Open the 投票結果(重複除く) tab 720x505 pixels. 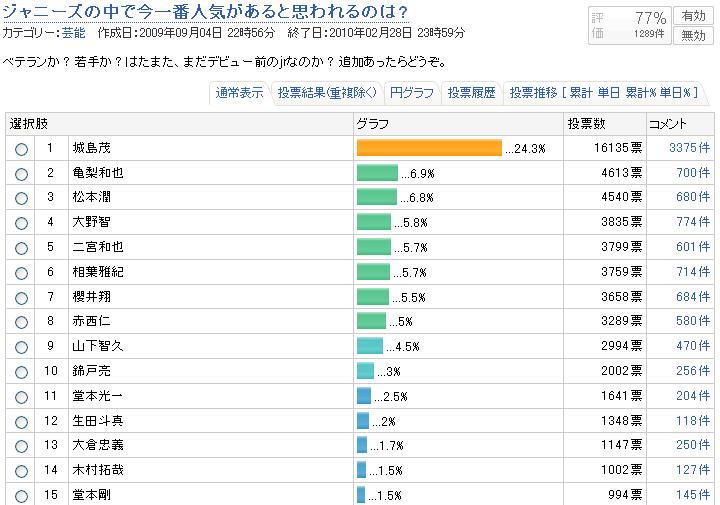tap(327, 93)
